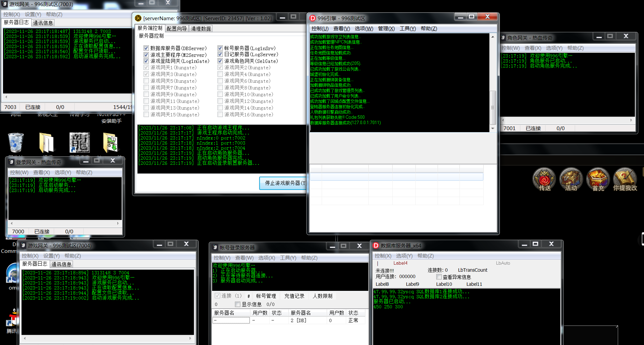Click the 数据库服务器_x64 window title icon
This screenshot has height=345, width=644.
point(376,245)
